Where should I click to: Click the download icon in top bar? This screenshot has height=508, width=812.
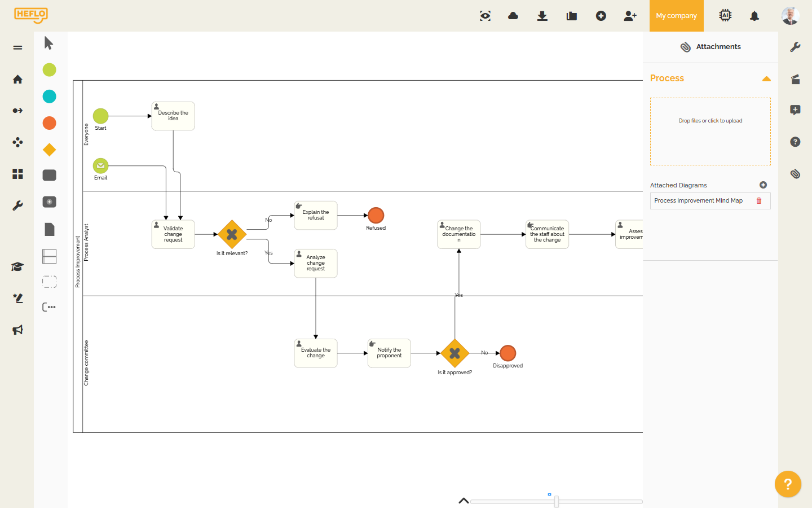point(542,16)
